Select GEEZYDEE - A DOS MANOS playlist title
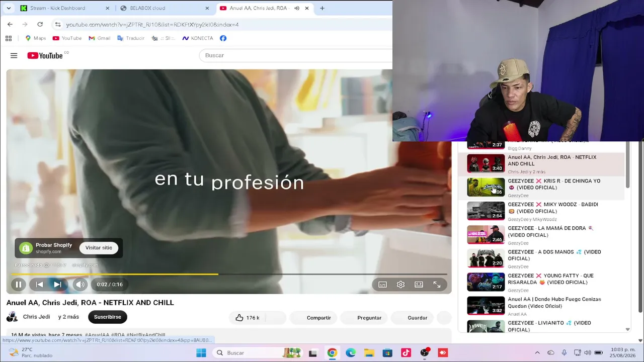This screenshot has height=362, width=644. pos(554,255)
